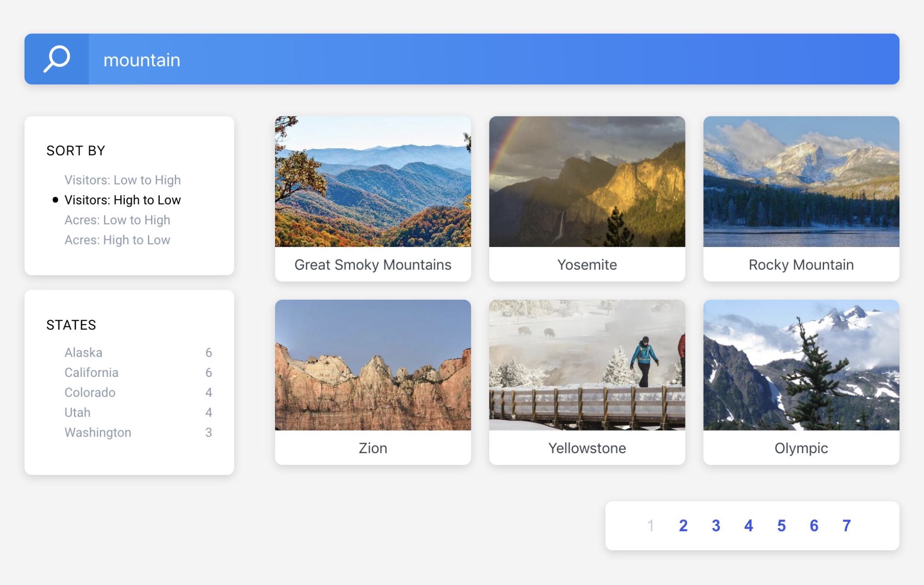
Task: Filter results by California state
Action: (x=91, y=373)
